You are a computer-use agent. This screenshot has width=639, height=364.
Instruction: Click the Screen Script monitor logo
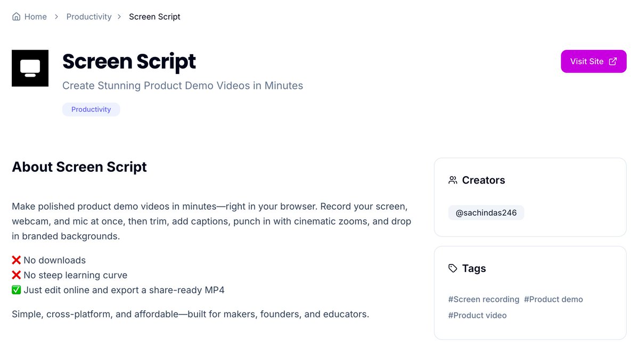coord(30,68)
